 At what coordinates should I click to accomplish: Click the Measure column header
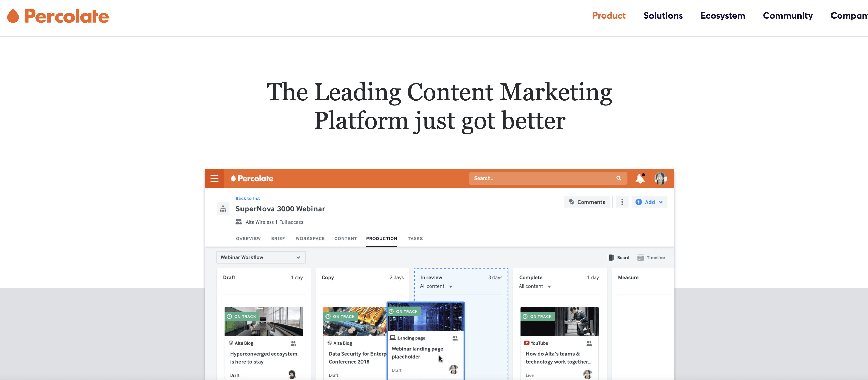tap(628, 277)
